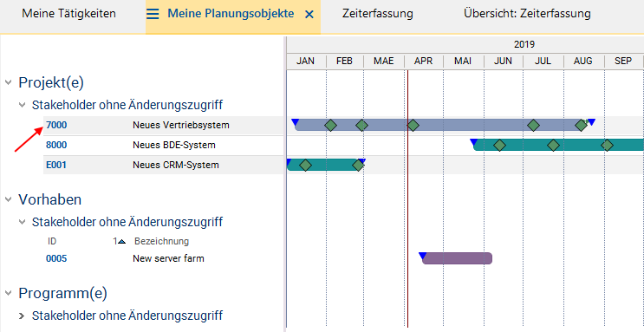
Task: Click the Neues BDE-System Gantt bar
Action: tap(558, 145)
